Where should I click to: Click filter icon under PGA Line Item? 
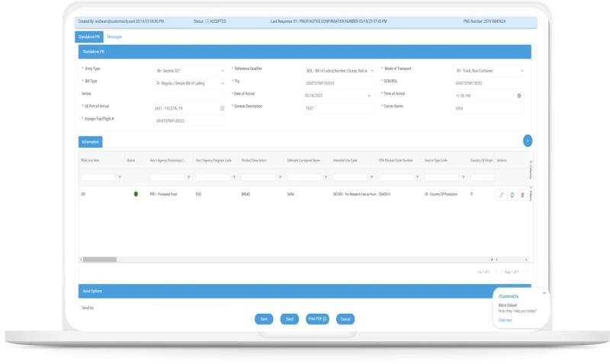[120, 177]
